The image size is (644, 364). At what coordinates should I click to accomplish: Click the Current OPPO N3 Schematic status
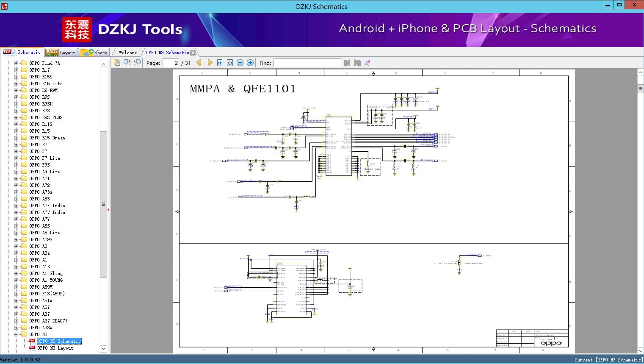point(609,360)
